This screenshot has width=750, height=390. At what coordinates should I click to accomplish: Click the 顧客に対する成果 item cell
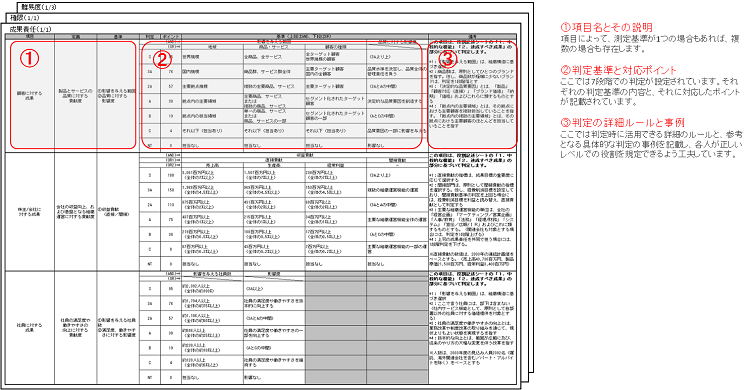(30, 96)
